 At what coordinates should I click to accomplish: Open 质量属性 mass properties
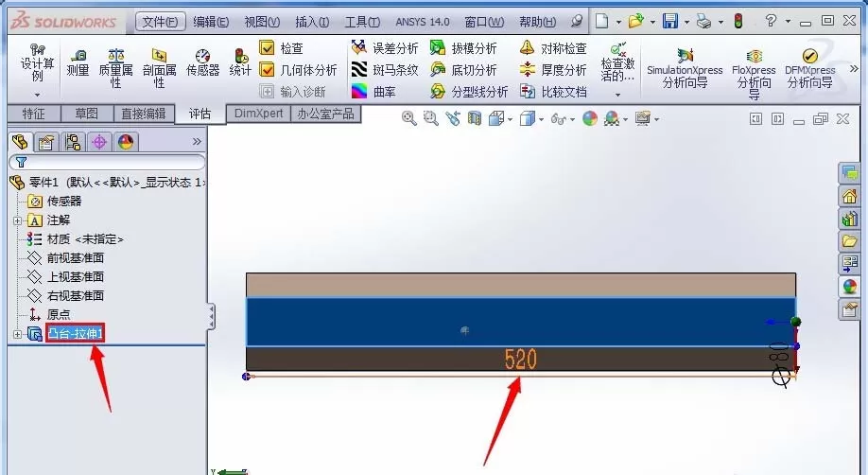(115, 68)
